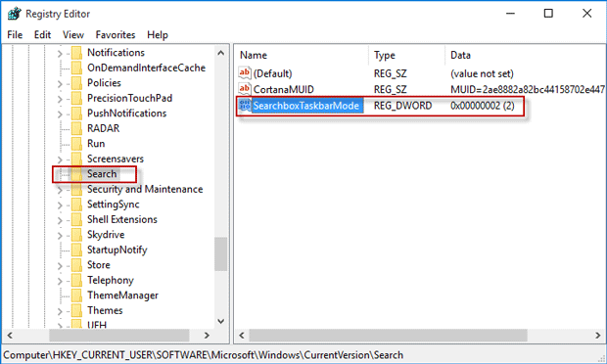This screenshot has height=364, width=607.
Task: Expand the PrecisionTouchPad key
Action: 60,99
